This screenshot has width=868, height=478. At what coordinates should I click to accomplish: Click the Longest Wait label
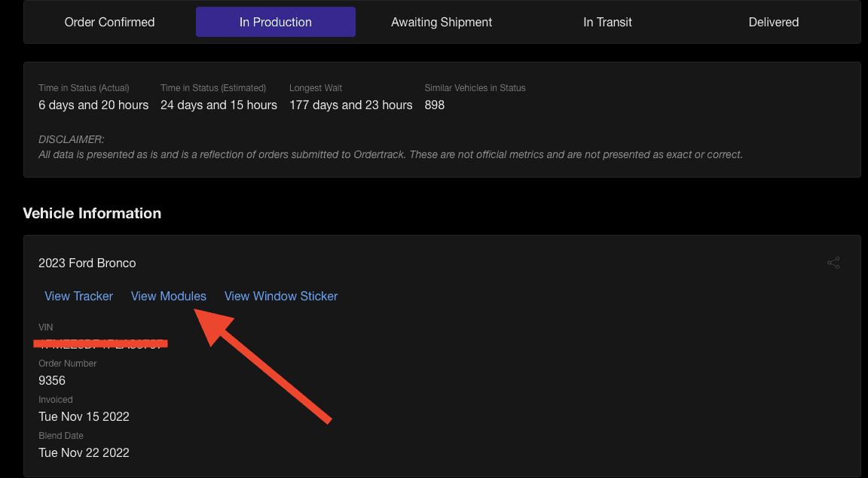click(316, 88)
